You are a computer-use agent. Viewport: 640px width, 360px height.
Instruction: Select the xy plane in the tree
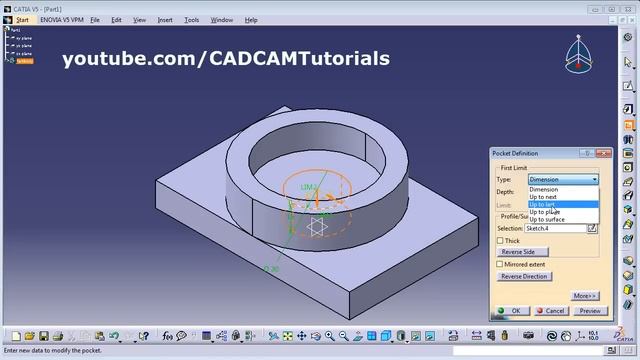[24, 38]
